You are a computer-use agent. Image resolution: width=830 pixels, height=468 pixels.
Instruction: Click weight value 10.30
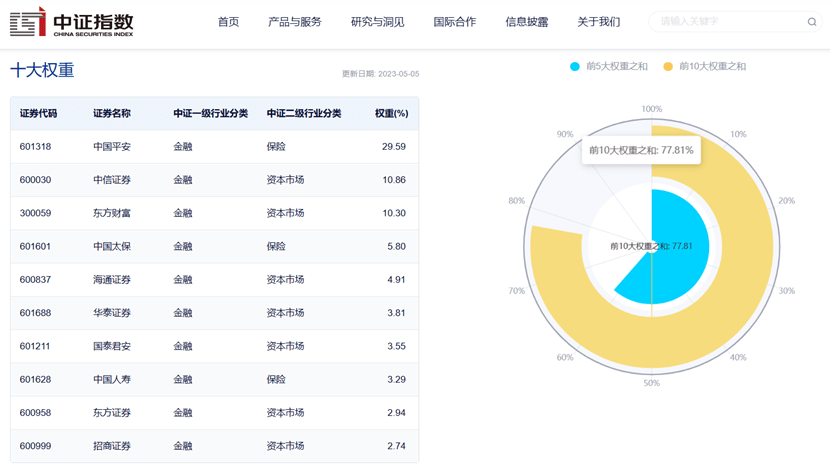pyautogui.click(x=394, y=213)
